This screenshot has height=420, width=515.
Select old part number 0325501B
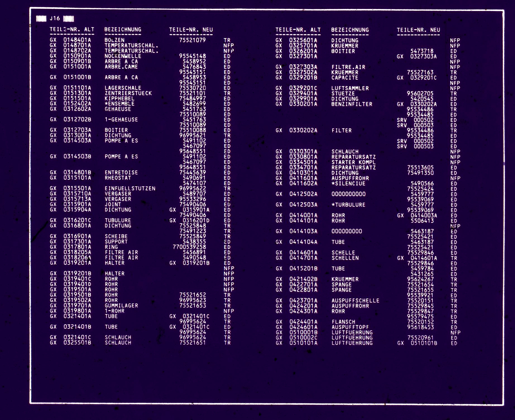(x=77, y=342)
